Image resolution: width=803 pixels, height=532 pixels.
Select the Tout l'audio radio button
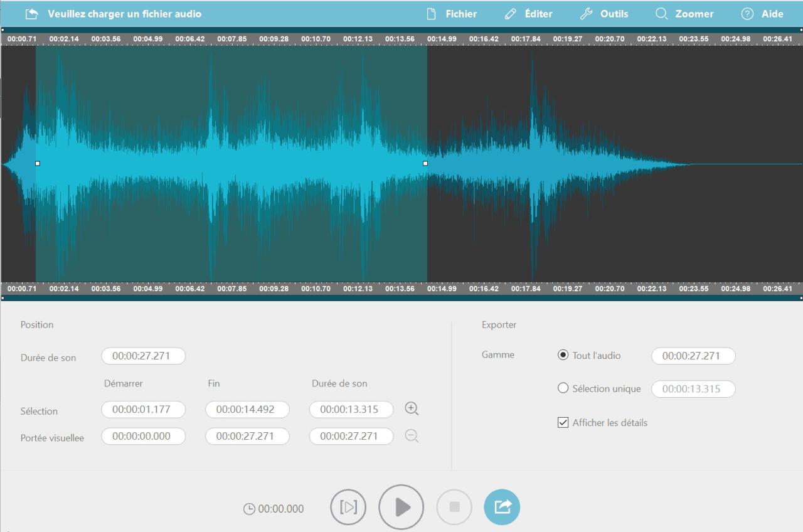(x=563, y=355)
